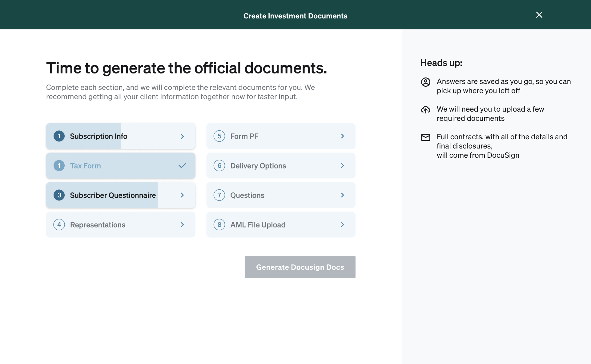
Task: Click the 'Complete each section' description paragraph
Action: click(180, 92)
